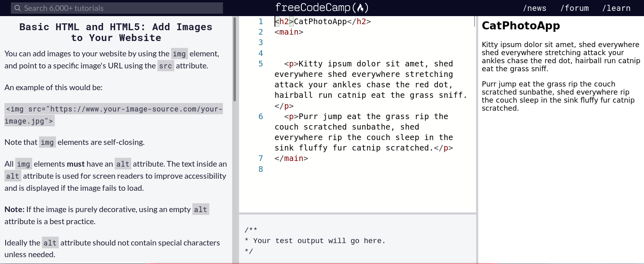Click the lesson title Add Images to Your Website
The width and height of the screenshot is (644, 264).
(x=116, y=32)
